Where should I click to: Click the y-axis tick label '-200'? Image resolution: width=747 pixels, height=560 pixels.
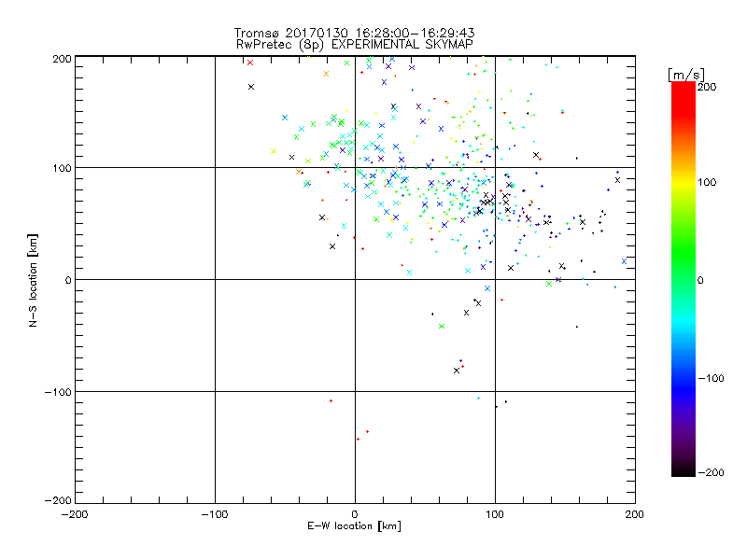[x=58, y=500]
